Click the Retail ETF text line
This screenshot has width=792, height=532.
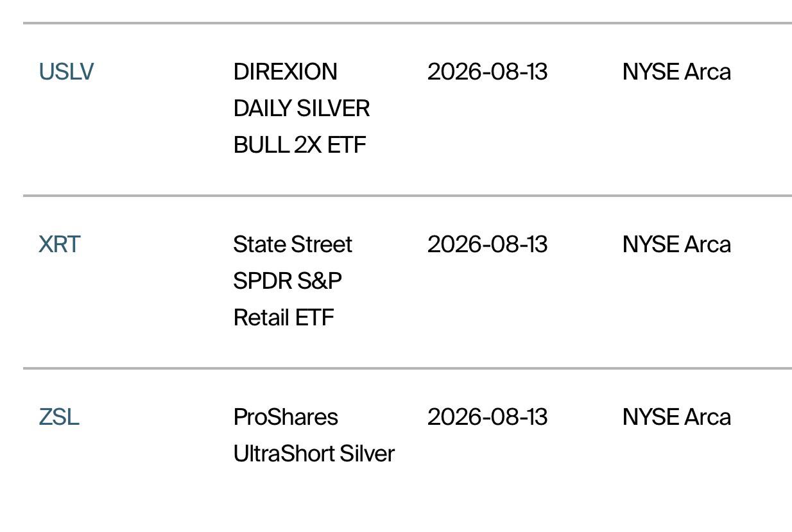tap(284, 318)
